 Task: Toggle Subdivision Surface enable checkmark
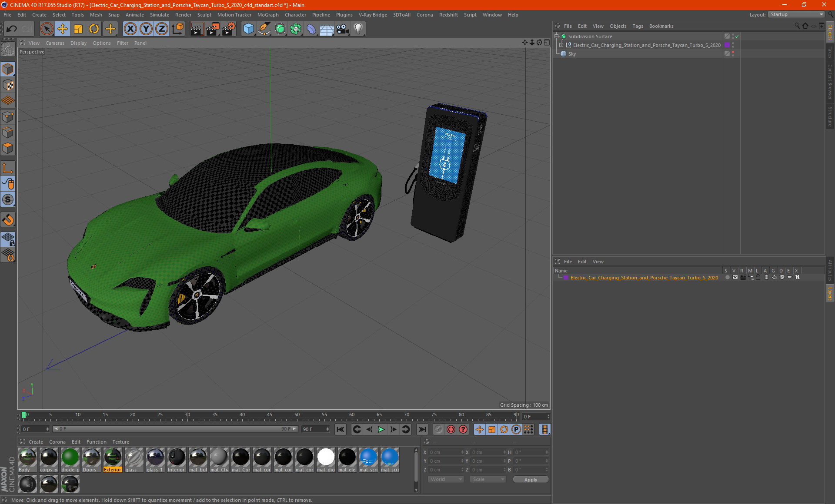[737, 36]
